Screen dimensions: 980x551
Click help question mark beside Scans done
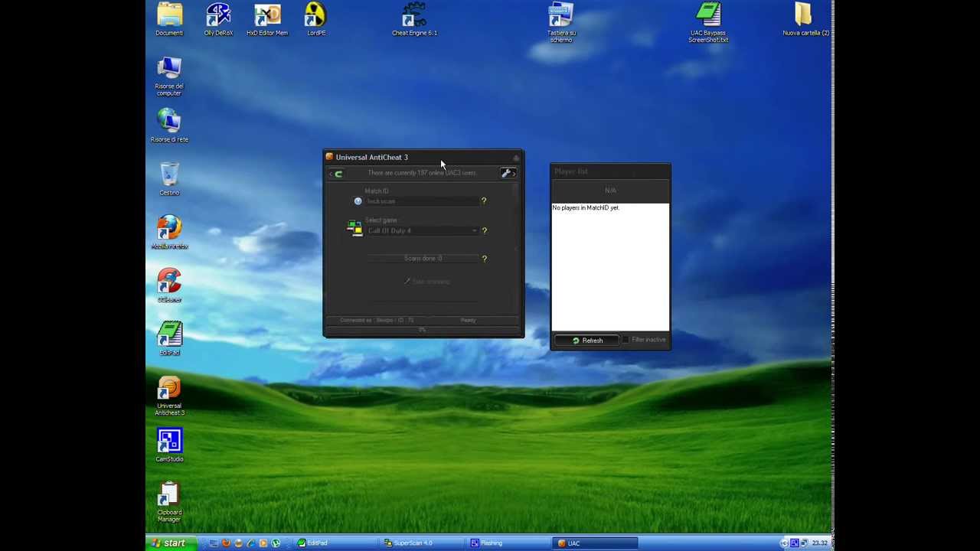pyautogui.click(x=484, y=259)
